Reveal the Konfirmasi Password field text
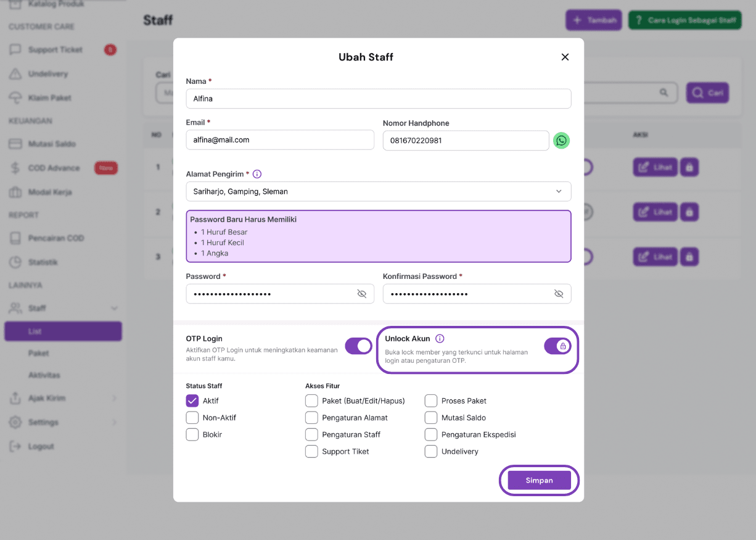Viewport: 756px width, 540px height. pyautogui.click(x=559, y=294)
